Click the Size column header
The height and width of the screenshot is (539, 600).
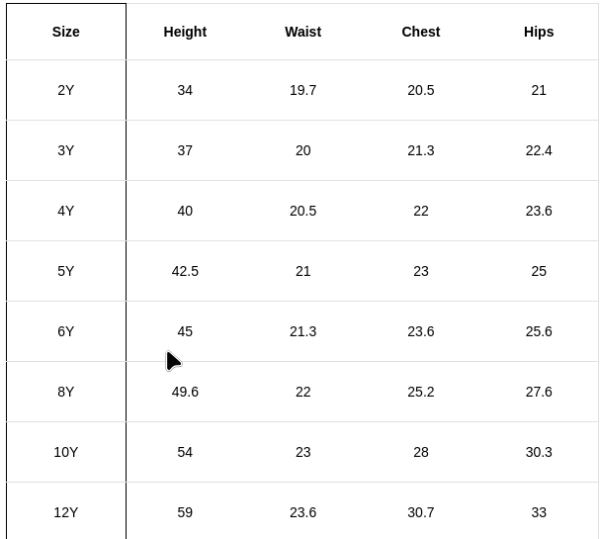tap(66, 32)
